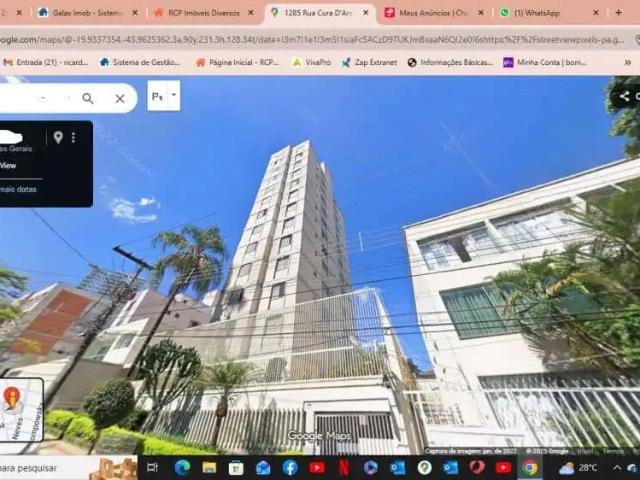Screen dimensions: 640x480
Task: Open Facebook from the taskbar
Action: click(290, 467)
